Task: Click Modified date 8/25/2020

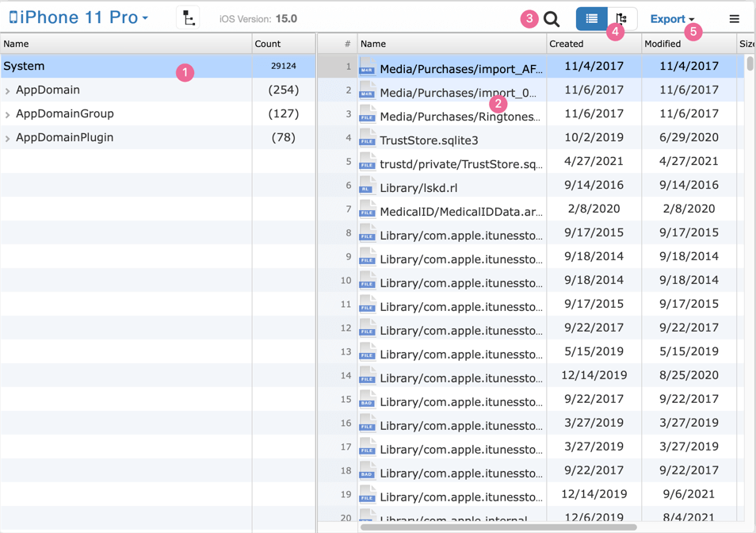Action: [x=689, y=375]
